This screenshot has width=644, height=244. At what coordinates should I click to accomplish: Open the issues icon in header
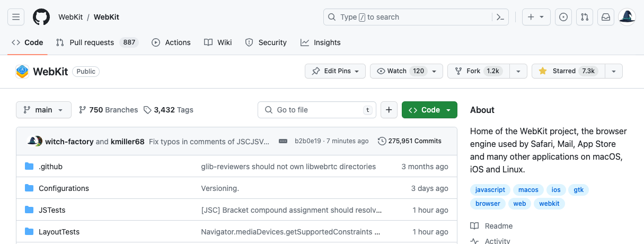click(x=563, y=17)
